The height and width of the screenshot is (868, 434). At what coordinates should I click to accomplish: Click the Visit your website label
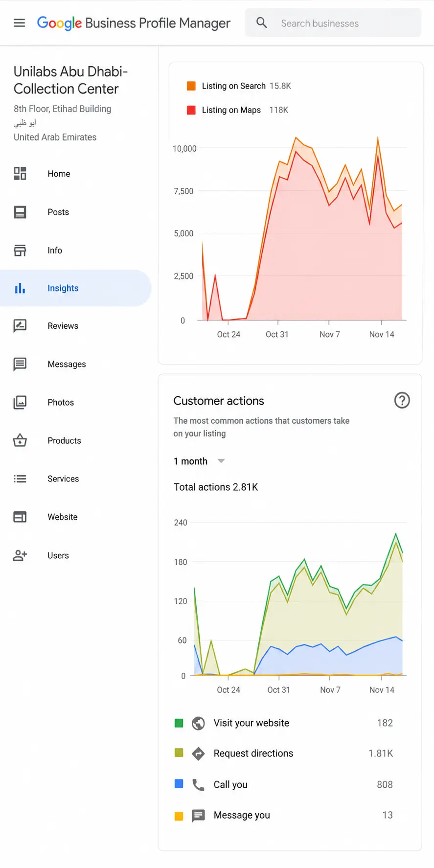tap(251, 723)
